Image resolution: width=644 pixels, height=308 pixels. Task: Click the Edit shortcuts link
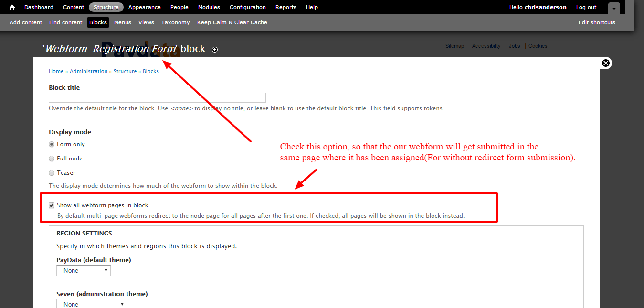[597, 22]
